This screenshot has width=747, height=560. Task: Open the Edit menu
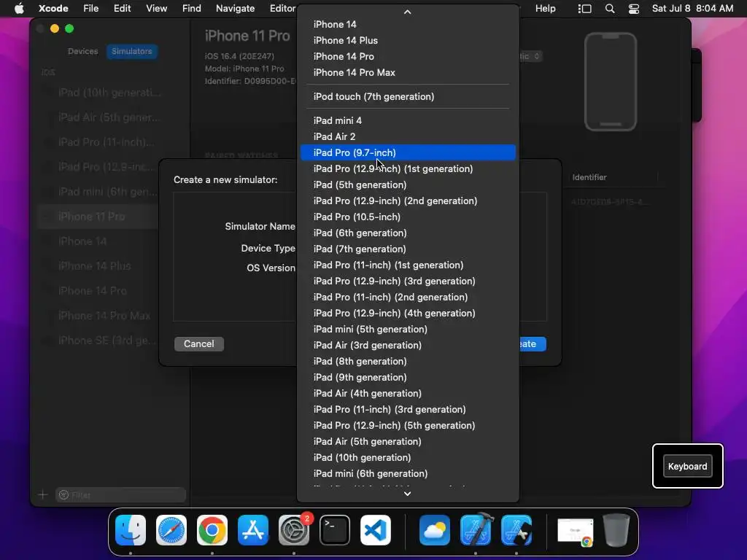pos(122,9)
